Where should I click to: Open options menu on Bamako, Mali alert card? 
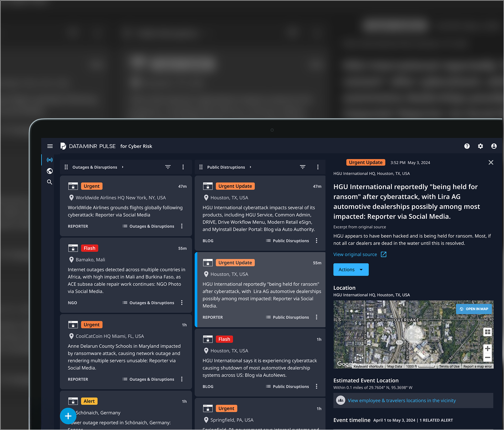(182, 303)
